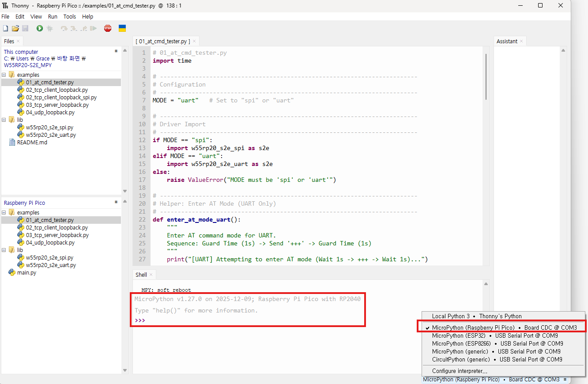Open Raspberry Pi Pico panel hamburger menu
This screenshot has height=384, width=588.
click(116, 202)
